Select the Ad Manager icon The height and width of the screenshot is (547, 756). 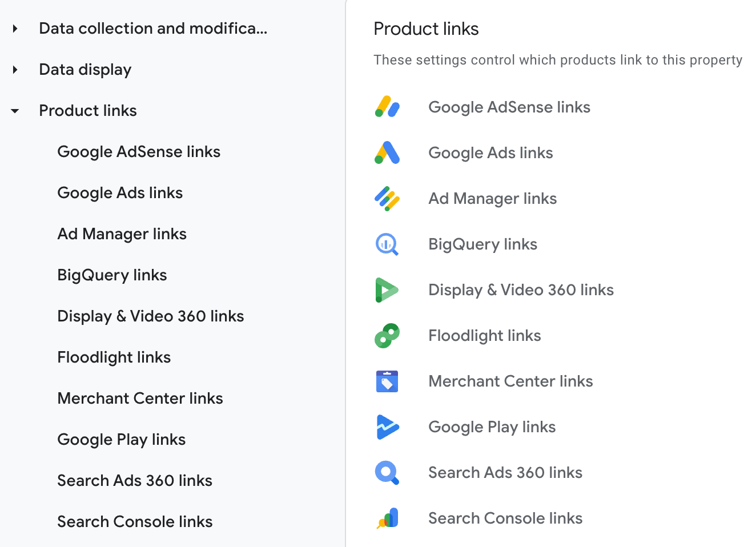387,198
